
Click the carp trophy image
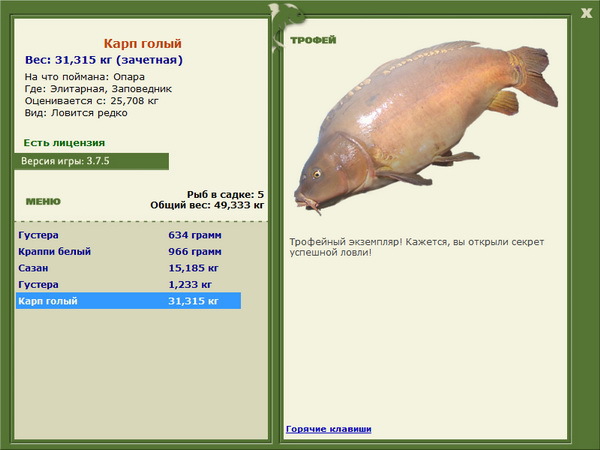pyautogui.click(x=426, y=127)
